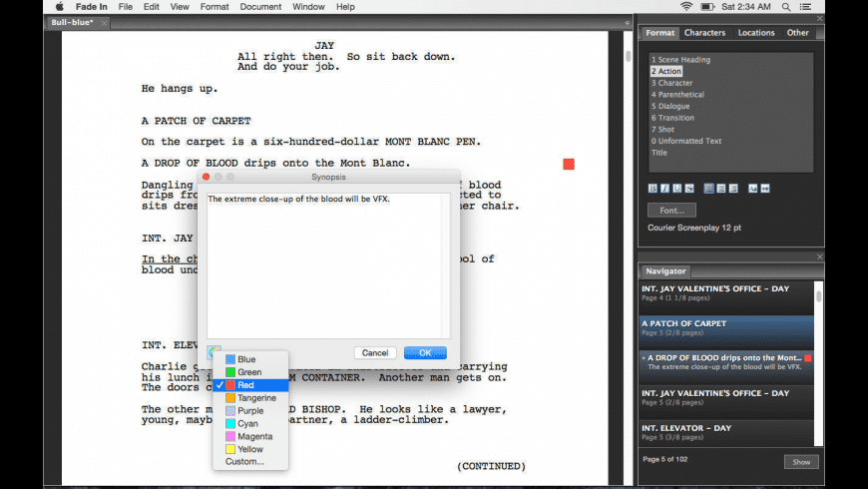Click the red note marker in script margin

click(569, 164)
